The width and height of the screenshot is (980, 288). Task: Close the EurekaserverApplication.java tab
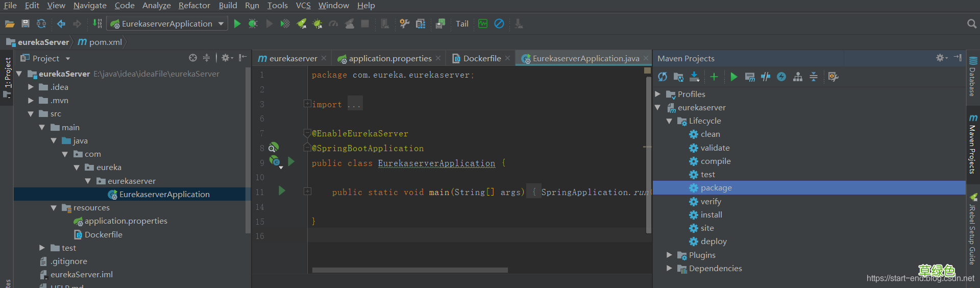[x=646, y=58]
